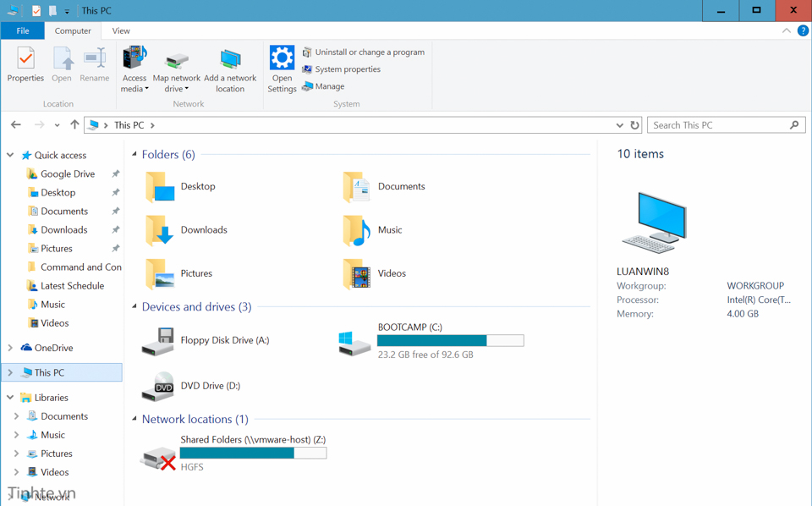Collapse the Quick access tree node
The width and height of the screenshot is (812, 506).
[10, 155]
